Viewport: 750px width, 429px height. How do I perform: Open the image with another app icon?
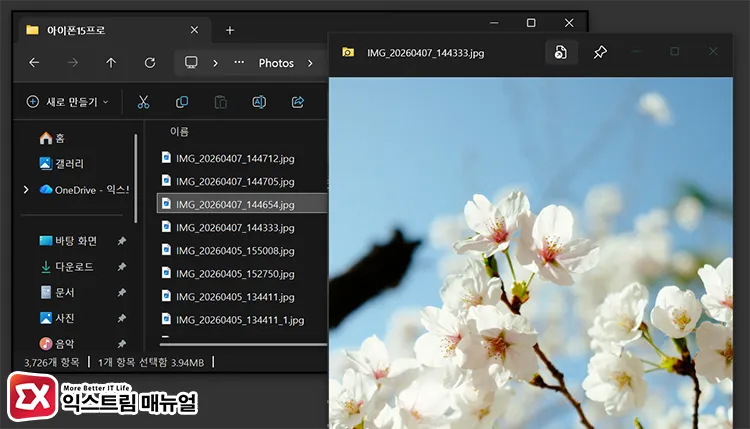tap(561, 52)
